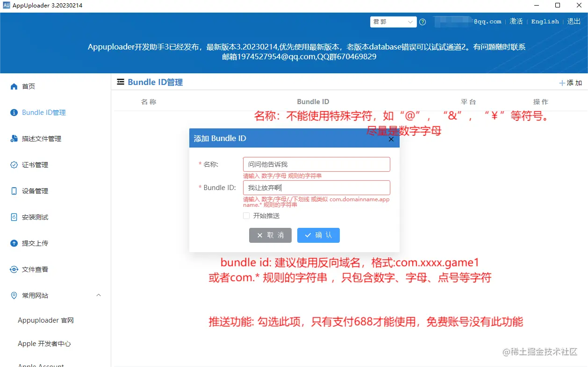Screen dimensions: 588x367
Task: Click the 安装测试 install test icon
Action: (13, 217)
